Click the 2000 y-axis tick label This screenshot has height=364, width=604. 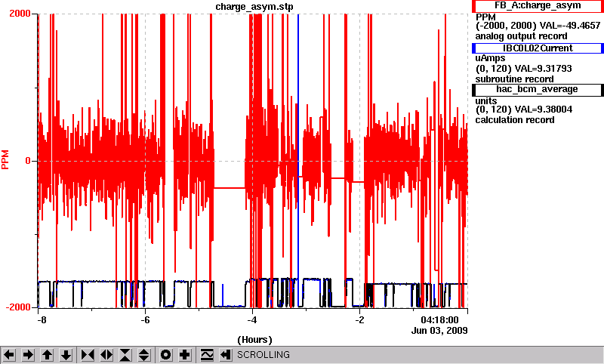click(x=20, y=14)
